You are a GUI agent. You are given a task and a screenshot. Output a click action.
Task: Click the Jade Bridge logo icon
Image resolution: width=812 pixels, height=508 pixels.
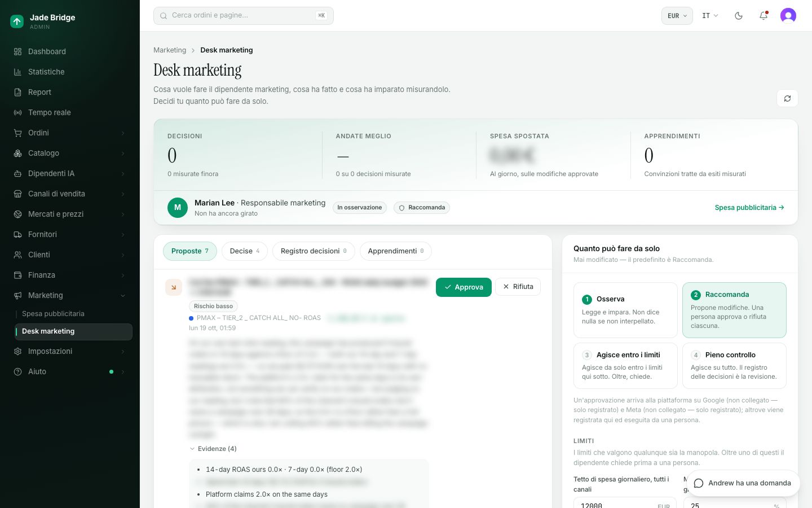pyautogui.click(x=17, y=21)
